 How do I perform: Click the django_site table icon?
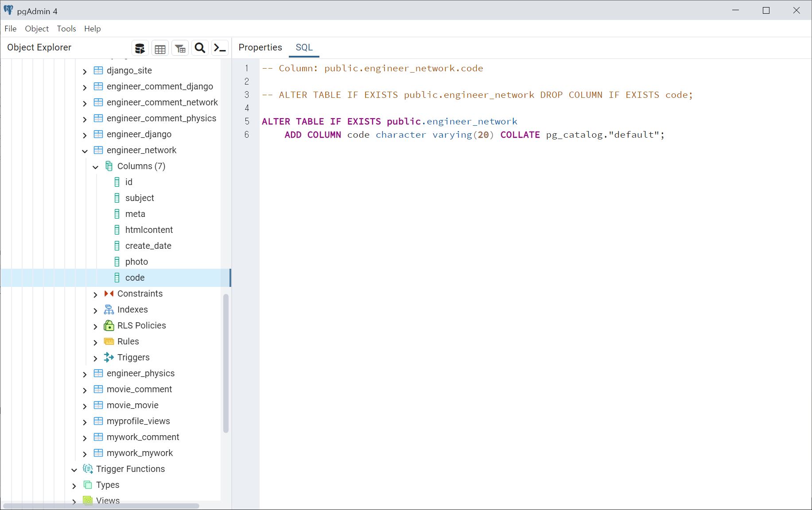coord(98,70)
